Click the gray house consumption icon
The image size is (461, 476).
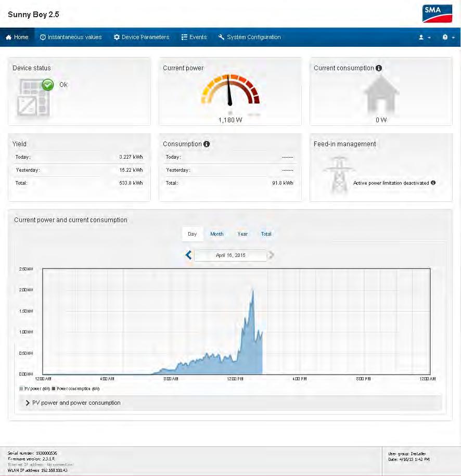[x=381, y=94]
